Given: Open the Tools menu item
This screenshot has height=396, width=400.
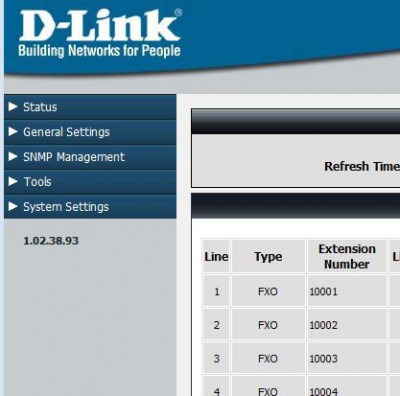Looking at the screenshot, I should click(90, 182).
